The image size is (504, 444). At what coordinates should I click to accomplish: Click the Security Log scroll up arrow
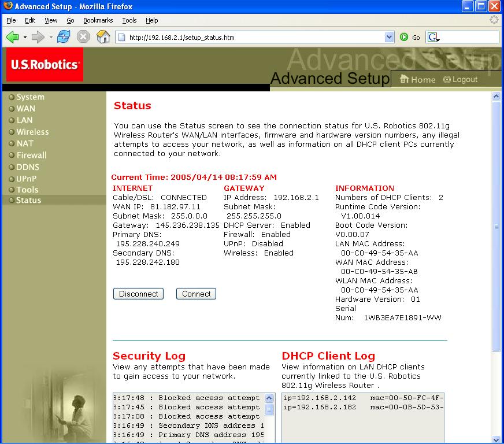coord(269,398)
